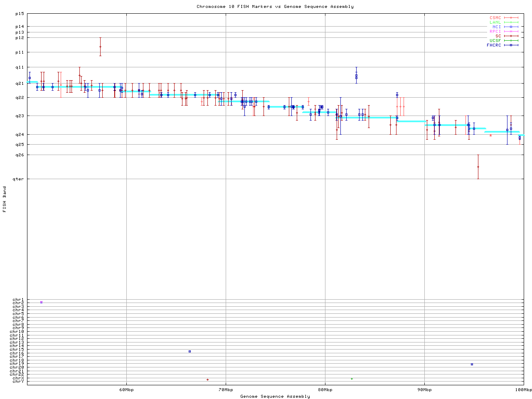Choose the RPCI legend entry
This screenshot has height=399, width=532.
coord(495,32)
